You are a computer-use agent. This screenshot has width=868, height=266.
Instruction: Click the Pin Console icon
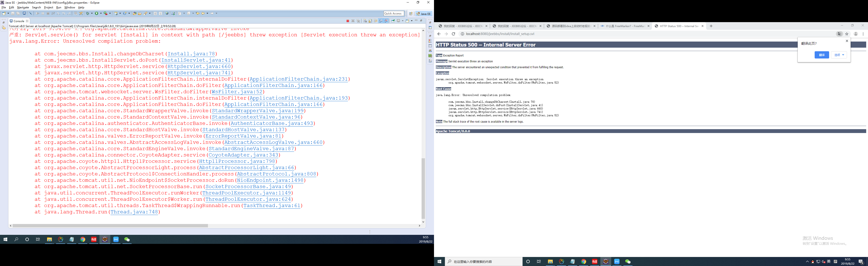[x=393, y=21]
